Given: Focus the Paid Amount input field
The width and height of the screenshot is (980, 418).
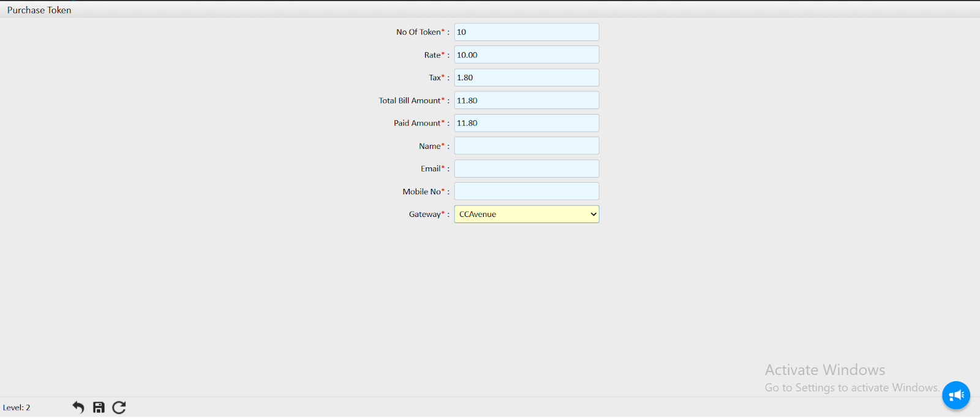Looking at the screenshot, I should click(526, 123).
